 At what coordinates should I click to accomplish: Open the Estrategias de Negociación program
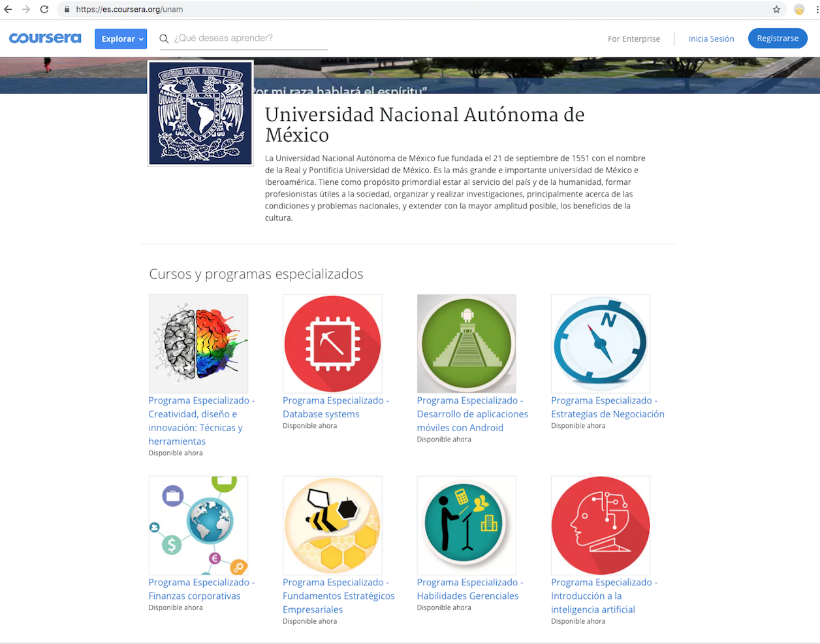(607, 407)
